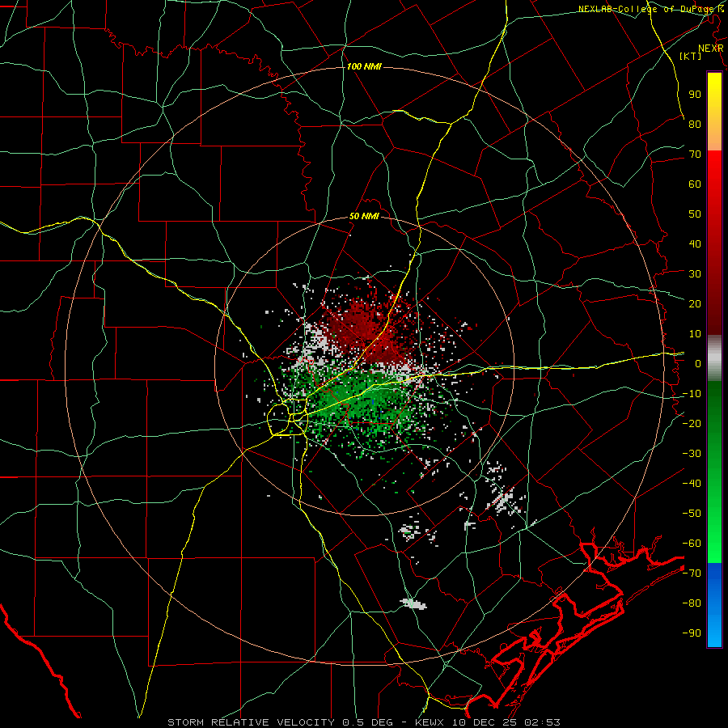This screenshot has width=728, height=728.
Task: Click the -90 scale value
Action: point(692,633)
